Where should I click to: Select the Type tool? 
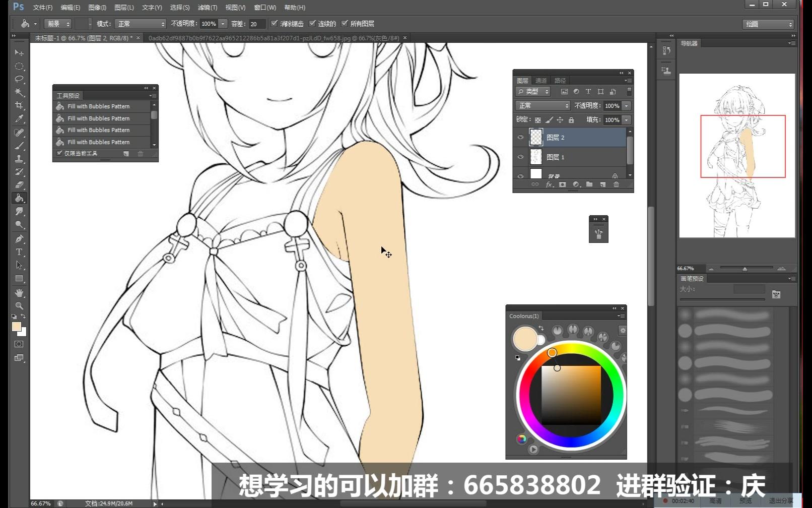coord(19,252)
